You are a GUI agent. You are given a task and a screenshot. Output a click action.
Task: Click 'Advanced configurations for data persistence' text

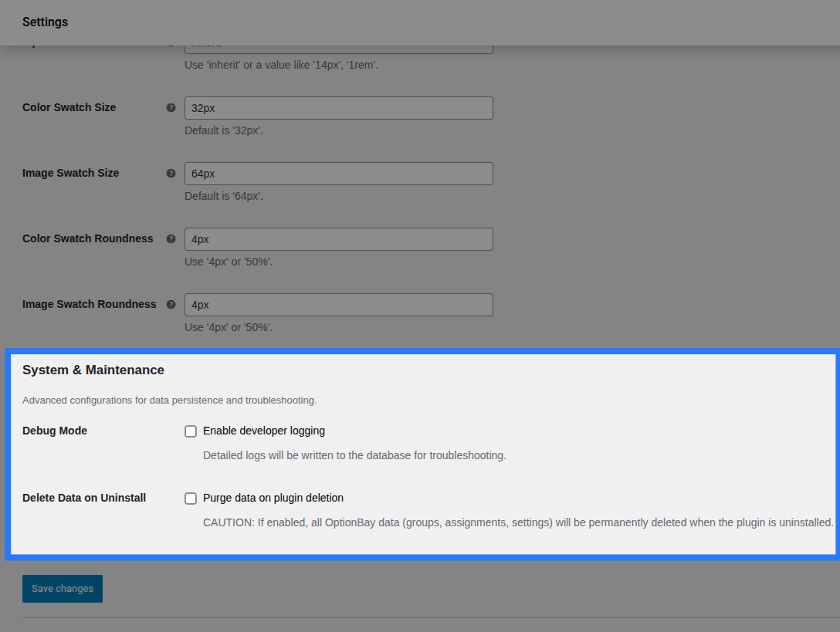[x=169, y=400]
